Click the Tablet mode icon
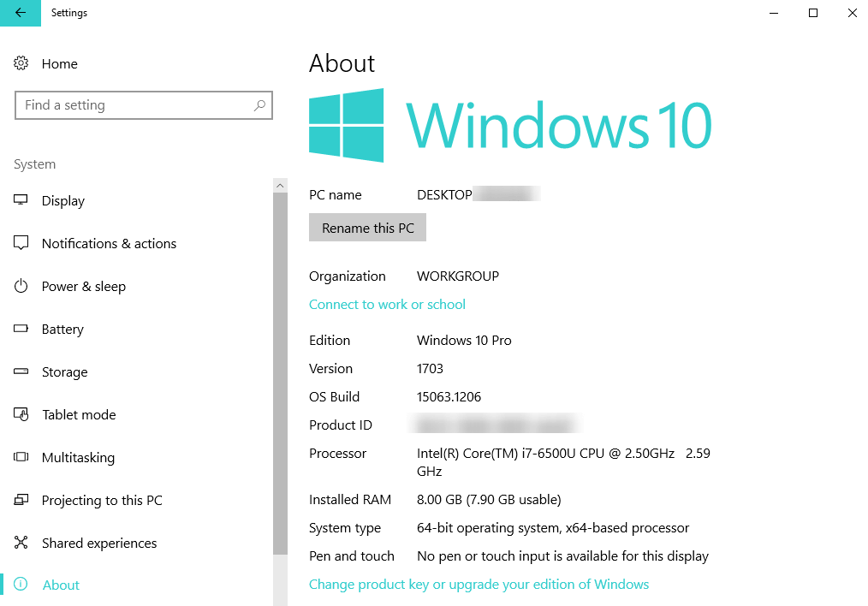This screenshot has width=868, height=606. tap(21, 414)
